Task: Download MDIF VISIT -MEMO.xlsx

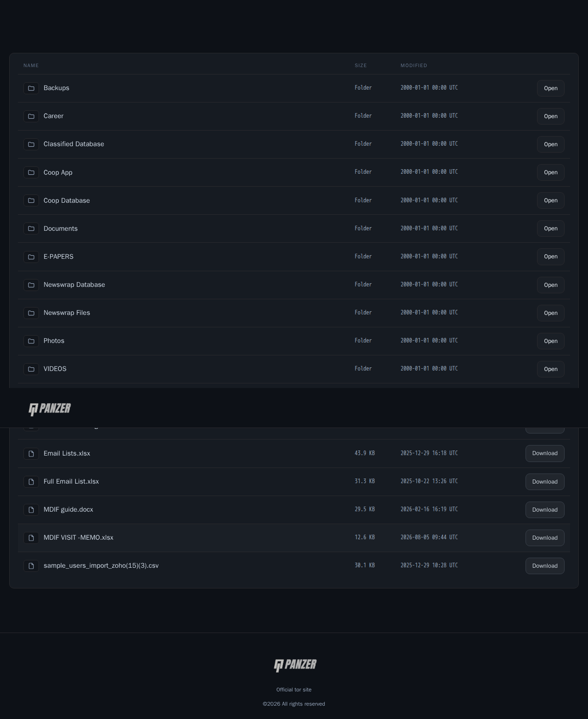Action: click(x=545, y=538)
